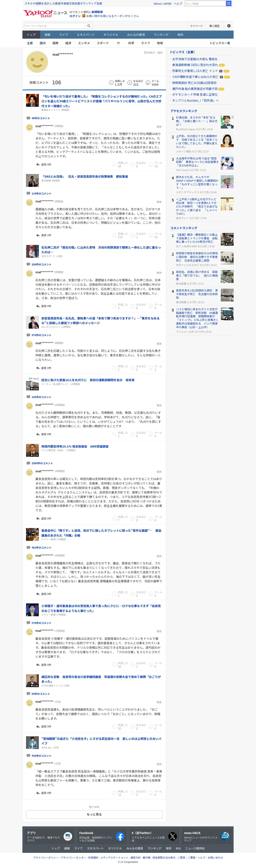The height and width of the screenshot is (868, 256).
Task: Open comment ranking 1 video thumbnail 0:47
Action: coord(227,239)
